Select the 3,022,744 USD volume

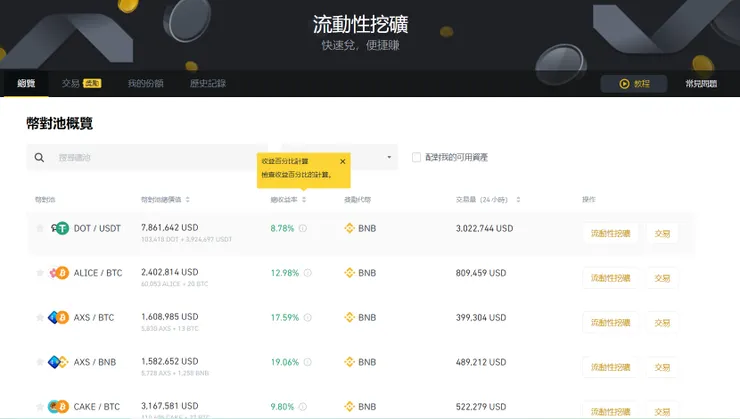tap(484, 228)
